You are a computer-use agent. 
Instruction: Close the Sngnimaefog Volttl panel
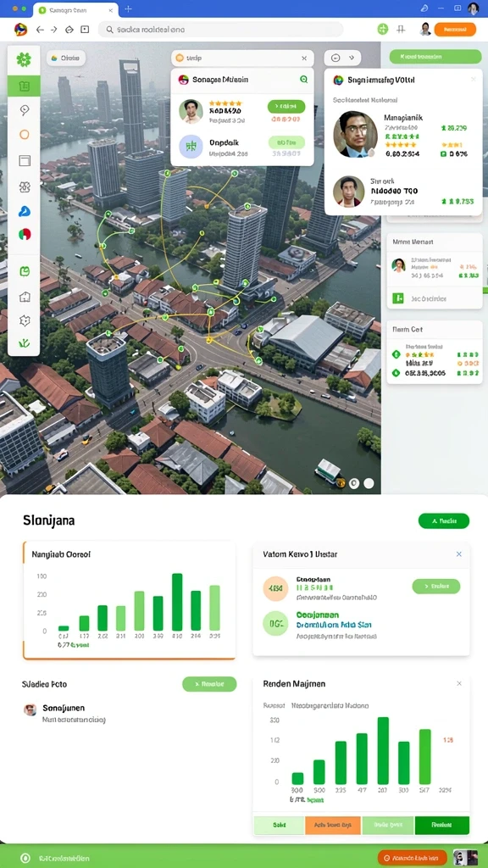point(473,80)
